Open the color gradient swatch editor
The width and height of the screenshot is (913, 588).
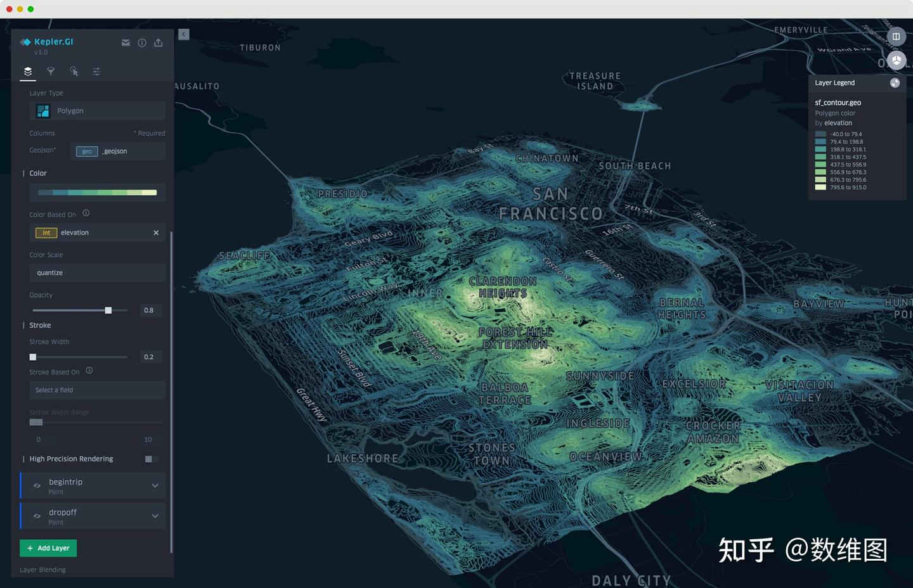pos(96,192)
